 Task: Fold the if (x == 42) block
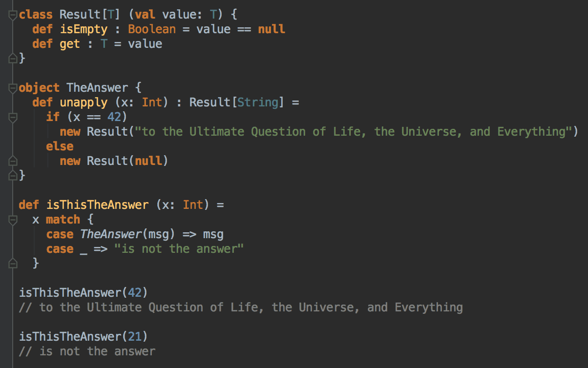coord(13,117)
